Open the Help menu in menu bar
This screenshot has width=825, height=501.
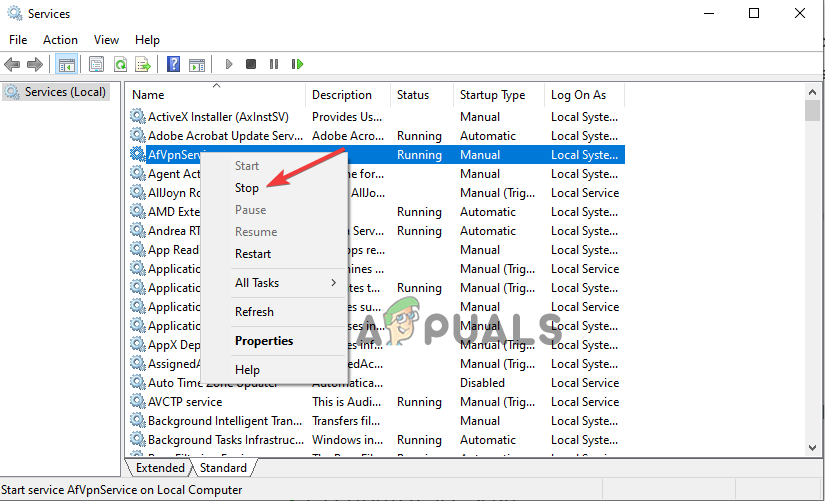point(147,40)
